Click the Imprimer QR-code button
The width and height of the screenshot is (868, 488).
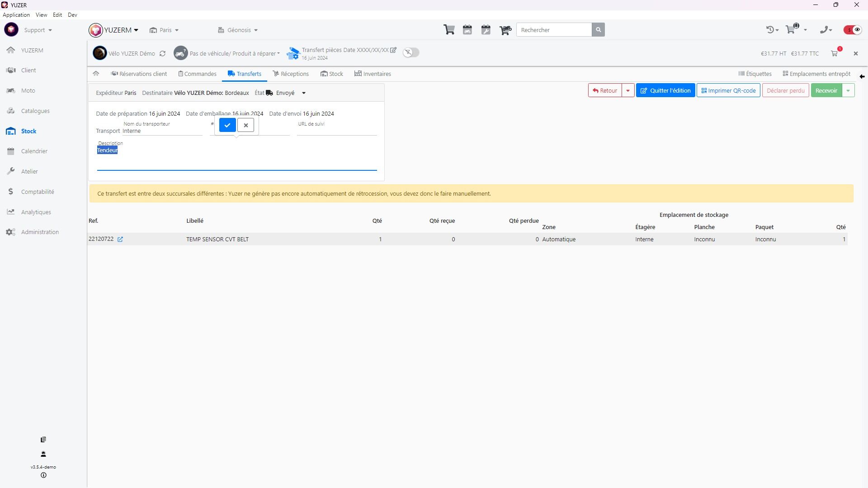click(x=728, y=90)
